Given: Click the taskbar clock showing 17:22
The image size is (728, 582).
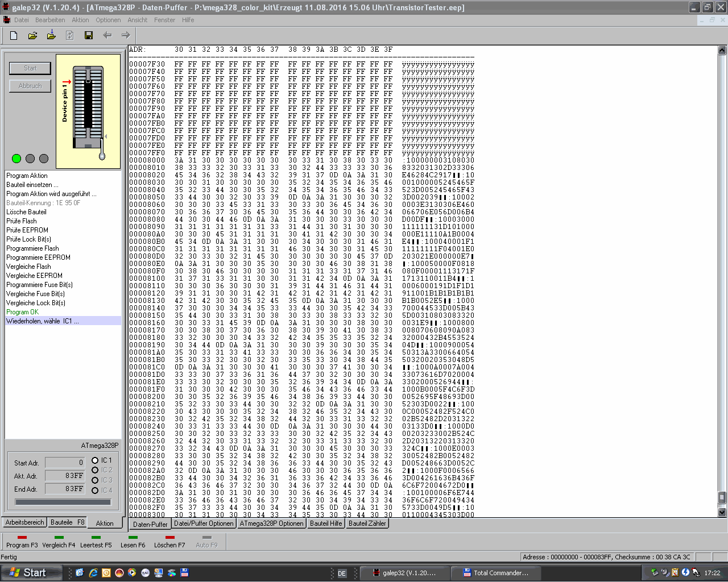Looking at the screenshot, I should click(x=712, y=573).
